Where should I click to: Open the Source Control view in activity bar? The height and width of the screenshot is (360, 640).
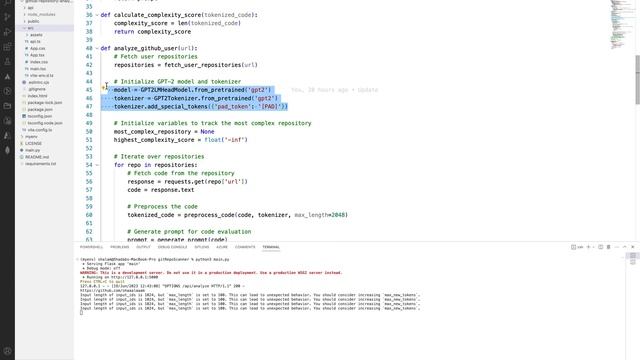point(7,17)
